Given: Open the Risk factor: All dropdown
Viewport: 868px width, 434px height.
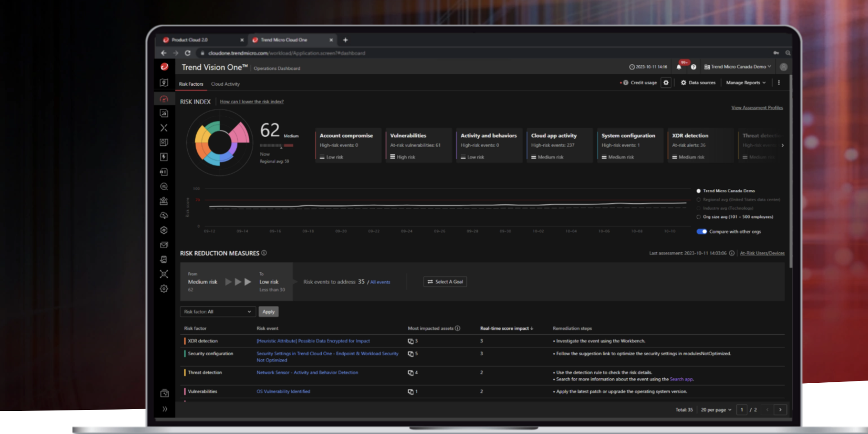Looking at the screenshot, I should tap(218, 312).
